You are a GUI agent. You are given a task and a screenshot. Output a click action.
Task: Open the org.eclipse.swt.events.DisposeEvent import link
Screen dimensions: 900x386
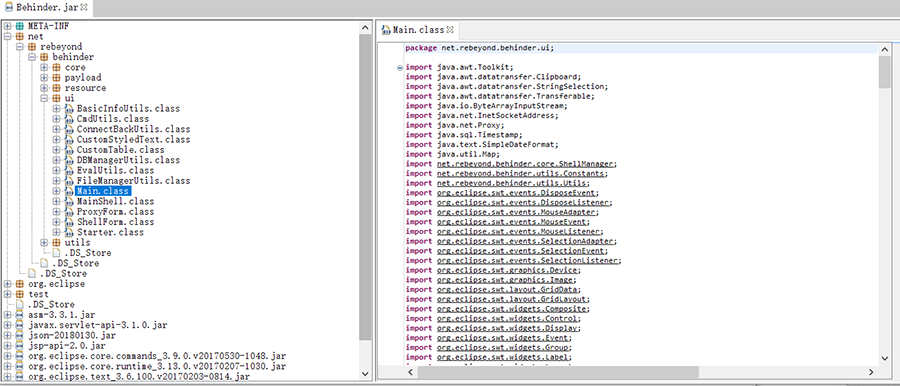click(517, 193)
